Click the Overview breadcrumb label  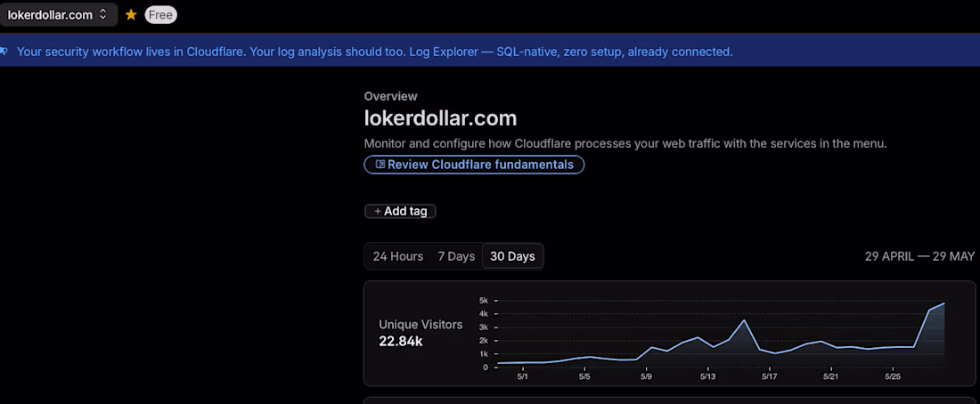click(390, 96)
